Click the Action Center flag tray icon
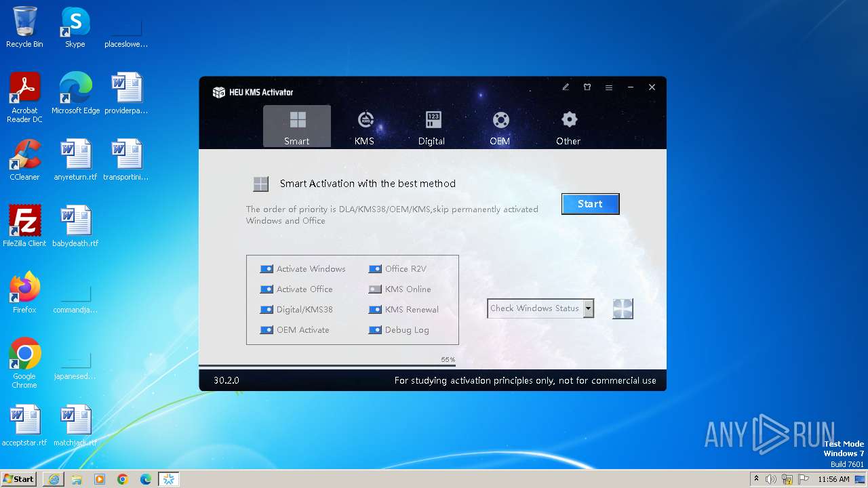The image size is (868, 488). (x=804, y=479)
